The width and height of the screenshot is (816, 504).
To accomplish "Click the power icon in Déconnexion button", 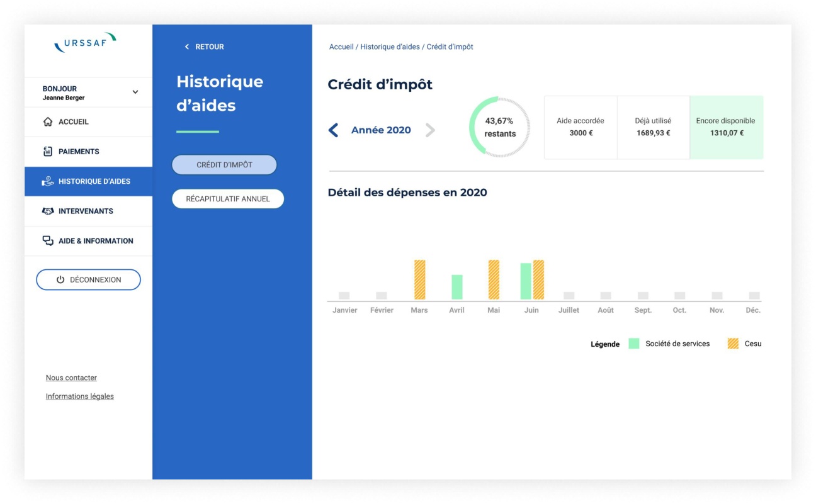I will point(60,280).
